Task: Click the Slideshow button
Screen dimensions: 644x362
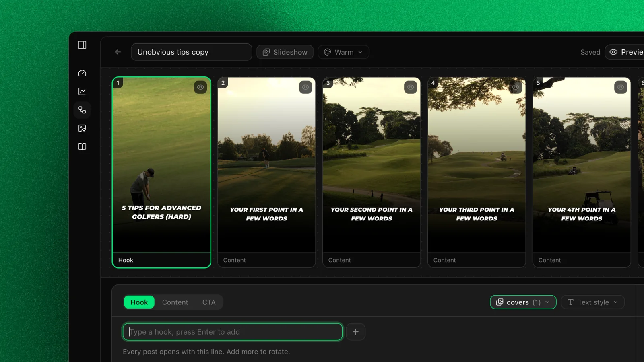Action: pyautogui.click(x=285, y=52)
